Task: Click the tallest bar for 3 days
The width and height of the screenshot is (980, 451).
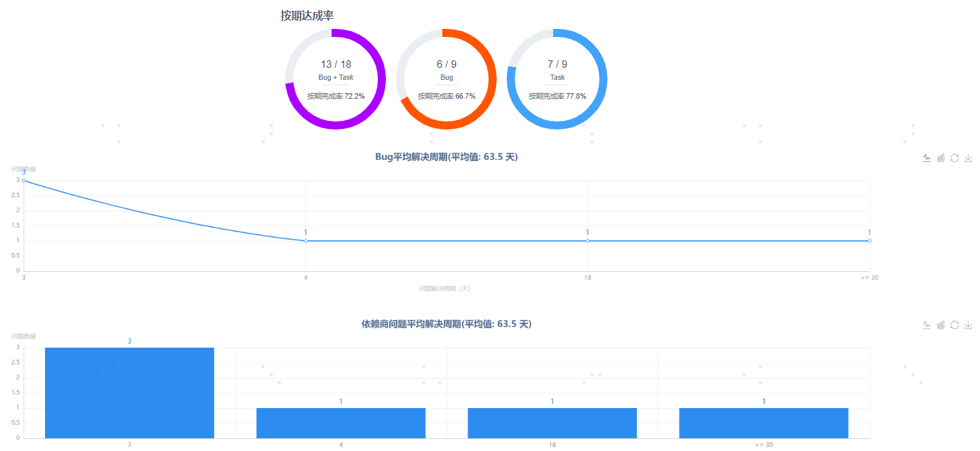Action: tap(130, 393)
